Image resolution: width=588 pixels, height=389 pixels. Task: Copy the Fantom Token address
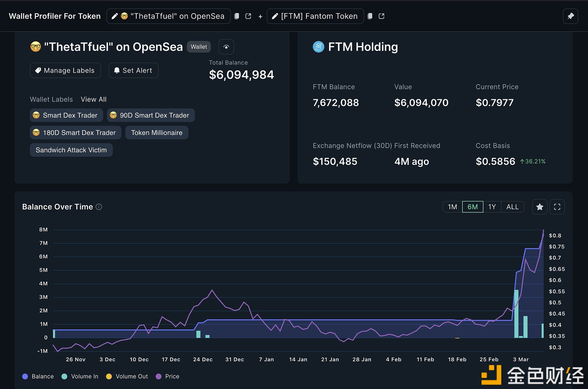pyautogui.click(x=370, y=16)
